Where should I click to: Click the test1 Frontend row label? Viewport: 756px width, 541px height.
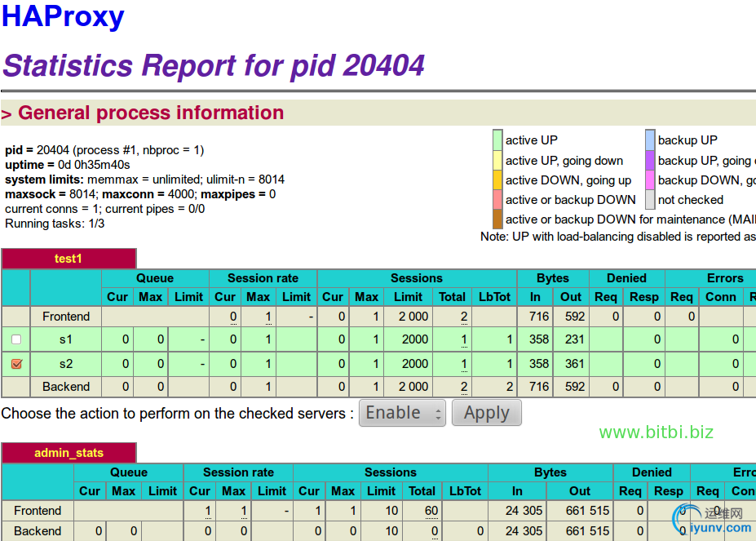[x=66, y=317]
